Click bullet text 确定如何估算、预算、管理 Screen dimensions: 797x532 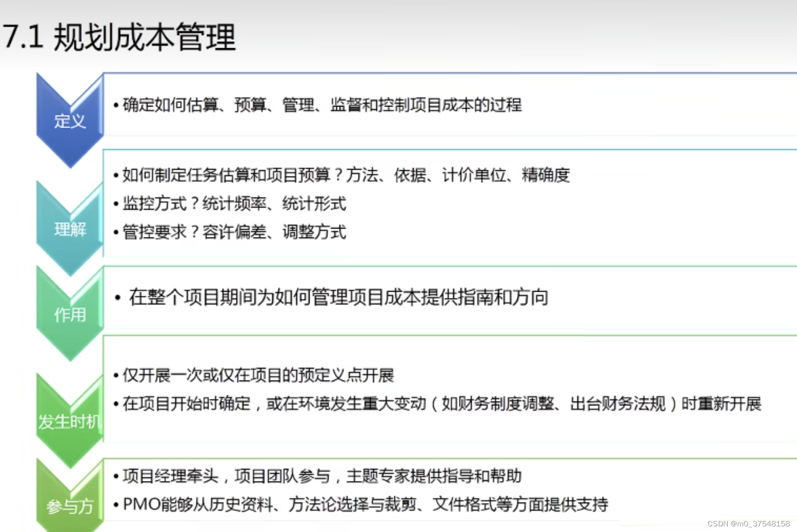click(218, 105)
